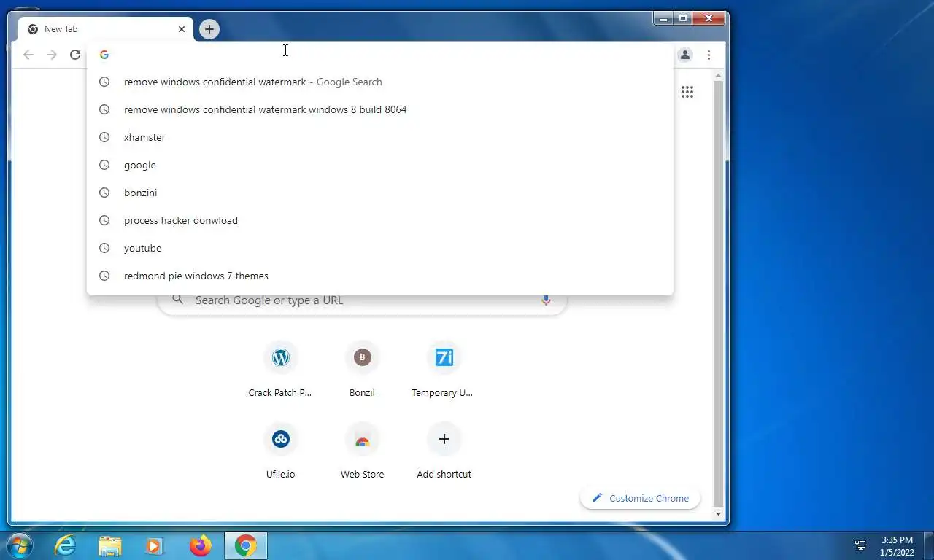Image resolution: width=934 pixels, height=560 pixels.
Task: Close the New Tab tab
Action: 182,29
